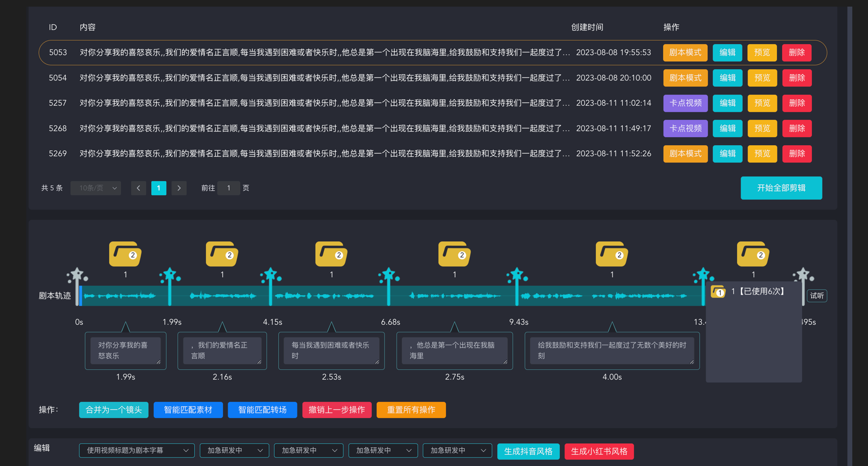
Task: Go to next page with the right arrow
Action: click(179, 188)
